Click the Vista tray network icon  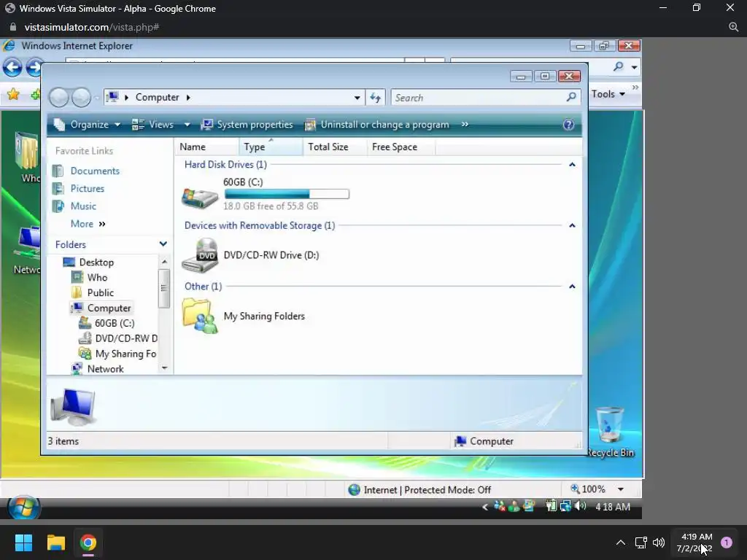pyautogui.click(x=565, y=506)
